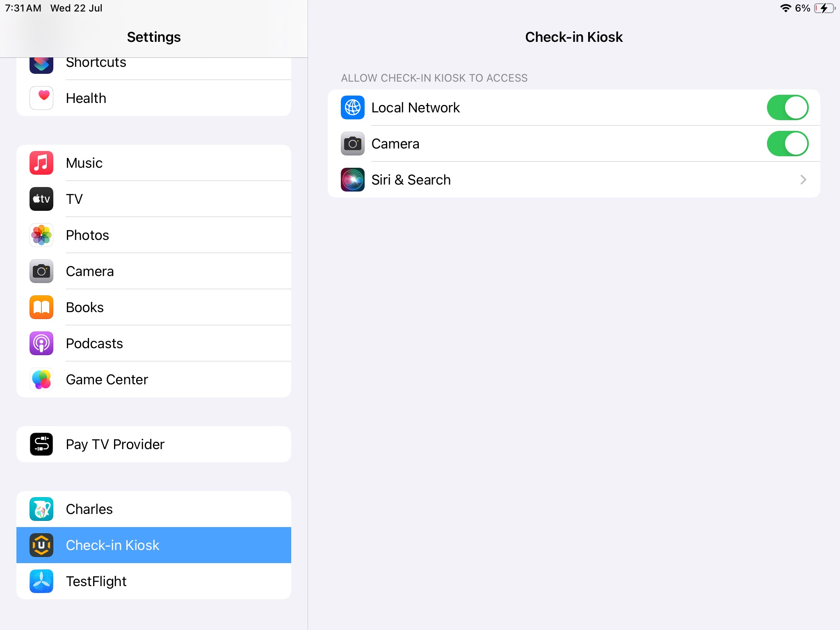Open the Music app icon in sidebar

click(41, 163)
